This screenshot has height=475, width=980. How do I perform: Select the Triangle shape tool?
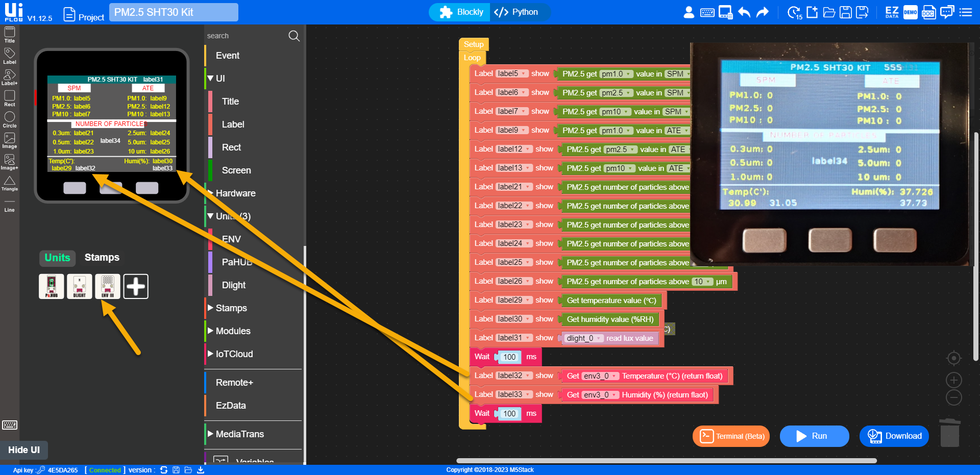(9, 182)
